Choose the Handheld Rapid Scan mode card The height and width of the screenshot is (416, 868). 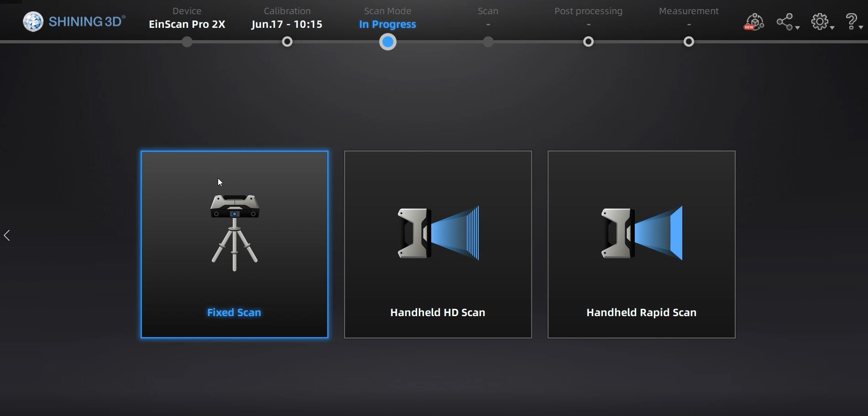coord(641,244)
